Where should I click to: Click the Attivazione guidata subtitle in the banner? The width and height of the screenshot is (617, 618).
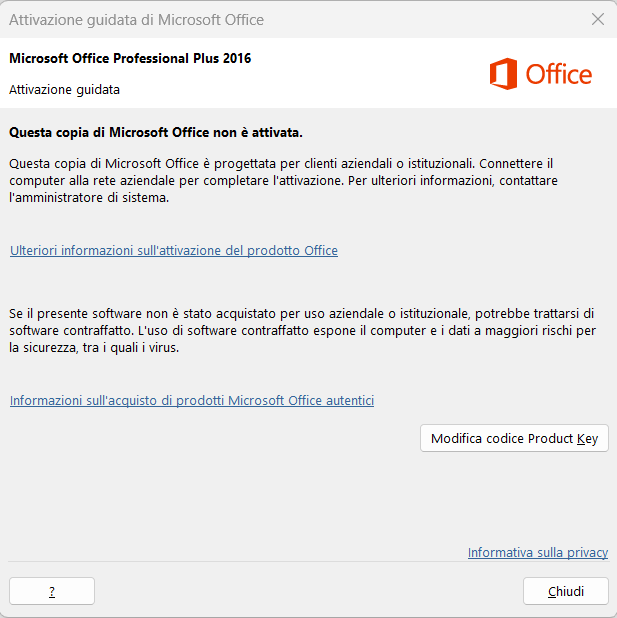click(64, 89)
